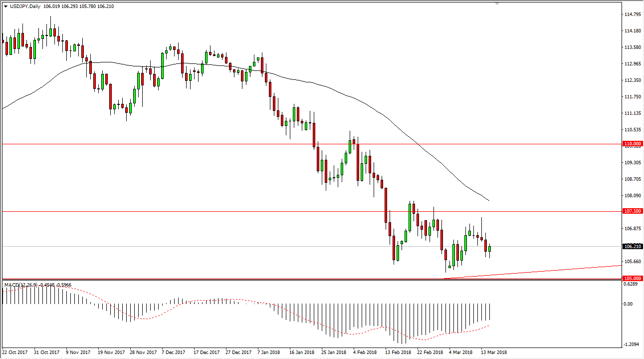Select the red 107.500 price label
The image size is (644, 359).
tap(632, 211)
